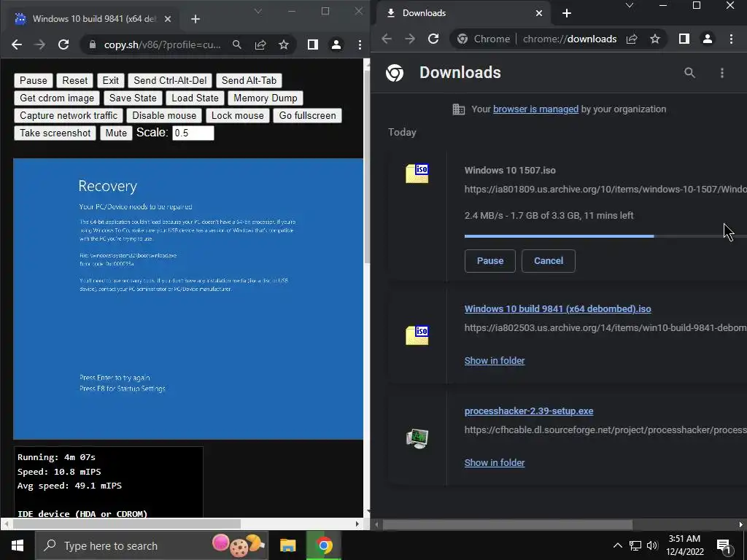This screenshot has height=560, width=747.
Task: Open processhacker-2.39-setup.exe link
Action: point(529,411)
